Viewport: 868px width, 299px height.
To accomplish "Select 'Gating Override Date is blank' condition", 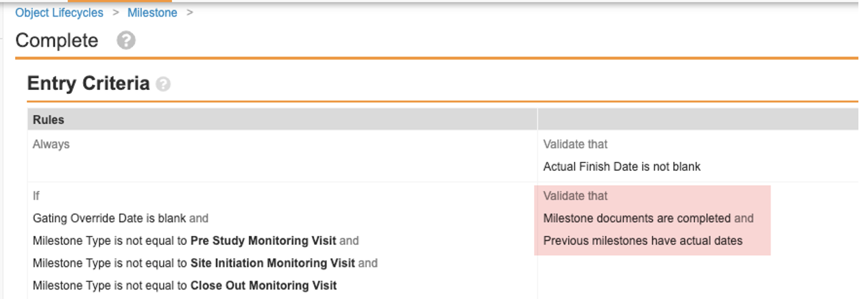I will pos(109,218).
